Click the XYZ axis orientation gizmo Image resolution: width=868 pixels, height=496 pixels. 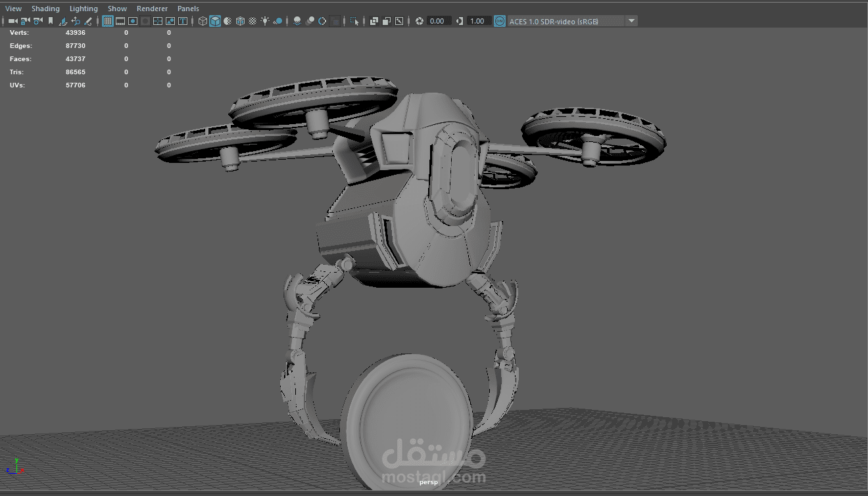pos(14,467)
